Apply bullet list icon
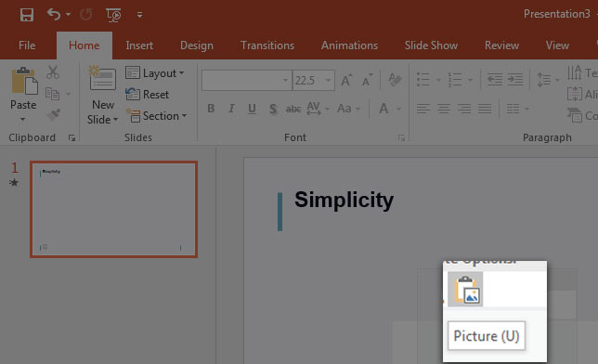Viewport: 598px width, 364px height. 422,80
